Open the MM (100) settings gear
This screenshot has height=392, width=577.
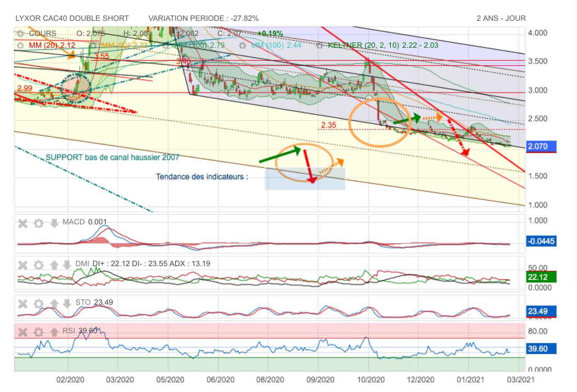click(242, 45)
